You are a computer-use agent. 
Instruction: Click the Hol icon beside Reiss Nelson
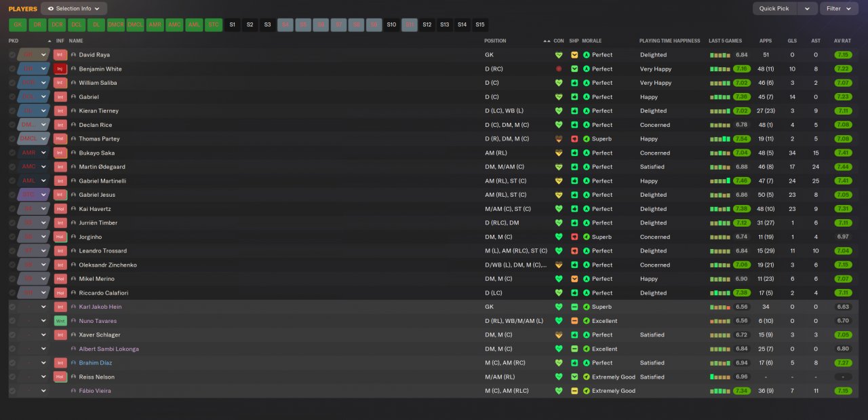tap(60, 377)
